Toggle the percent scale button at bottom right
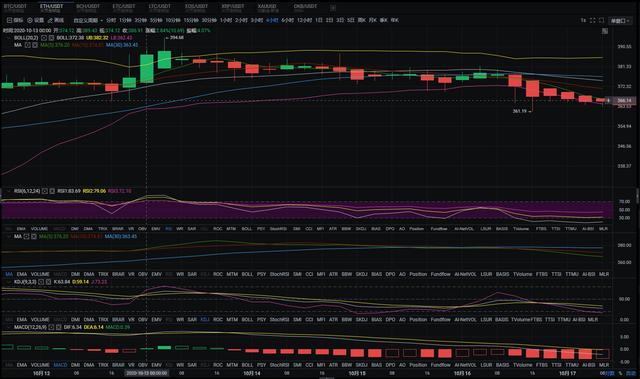 coord(620,373)
